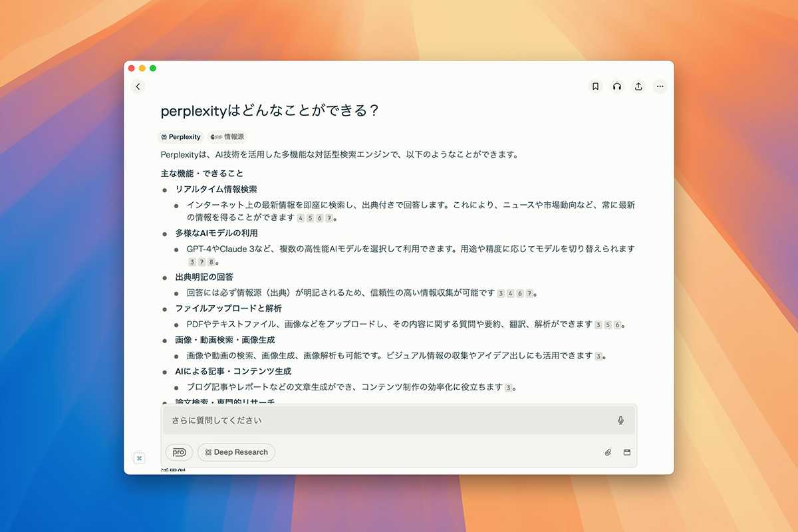Open citation 8 under 多様なAIモデルの利用
This screenshot has height=532, width=798.
coord(211,262)
